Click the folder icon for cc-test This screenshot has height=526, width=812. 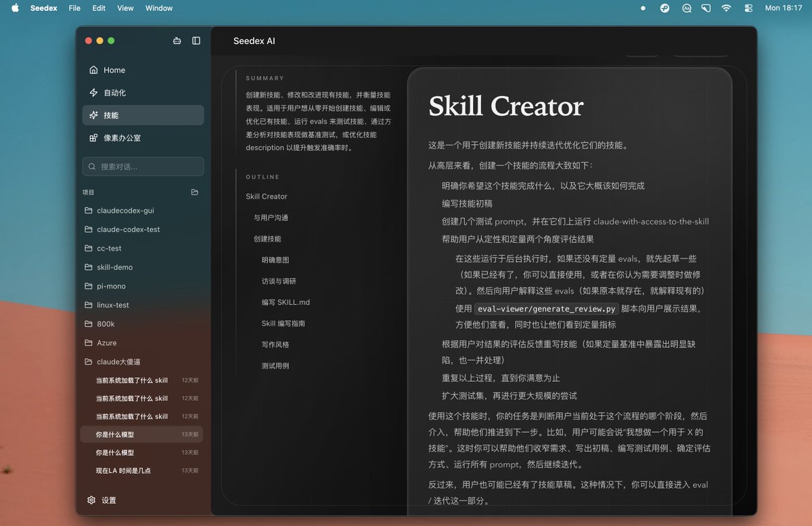pyautogui.click(x=89, y=248)
